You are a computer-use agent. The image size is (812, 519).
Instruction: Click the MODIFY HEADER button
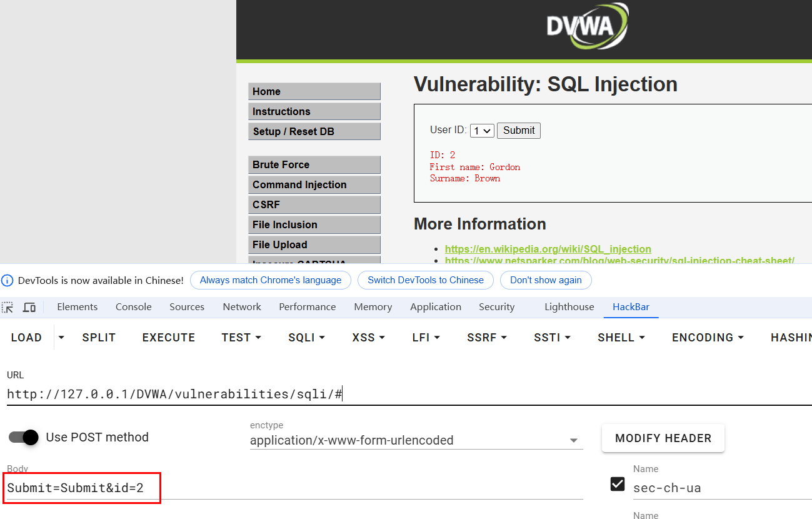tap(663, 438)
